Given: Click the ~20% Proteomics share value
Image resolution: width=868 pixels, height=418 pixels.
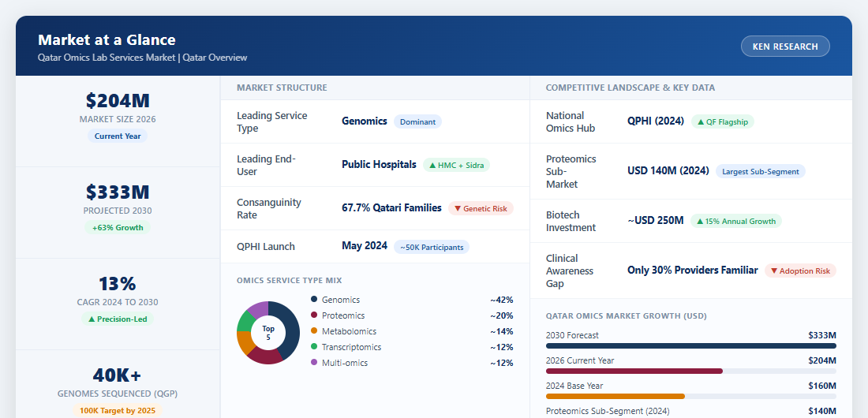Looking at the screenshot, I should click(x=501, y=315).
